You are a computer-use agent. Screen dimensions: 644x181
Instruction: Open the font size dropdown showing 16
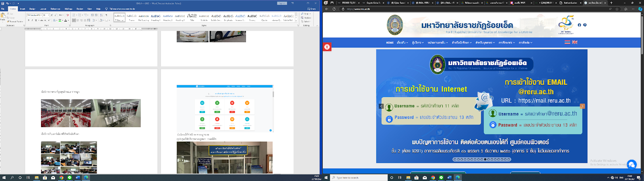(49, 15)
